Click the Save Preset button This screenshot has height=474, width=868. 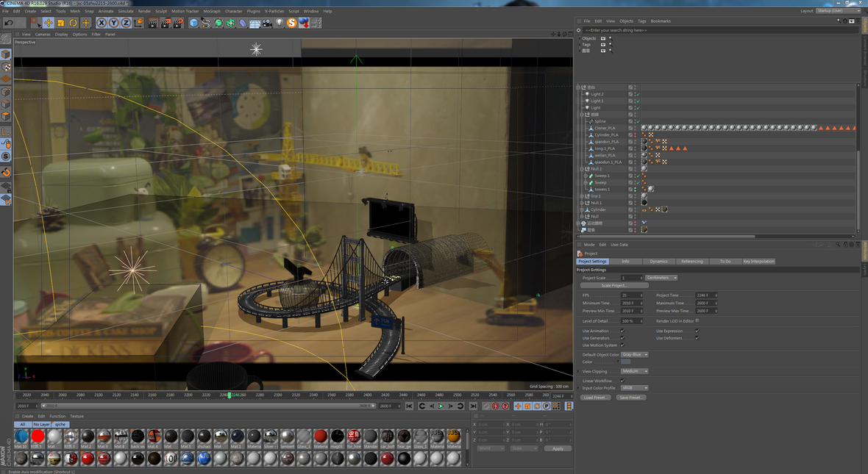point(630,398)
